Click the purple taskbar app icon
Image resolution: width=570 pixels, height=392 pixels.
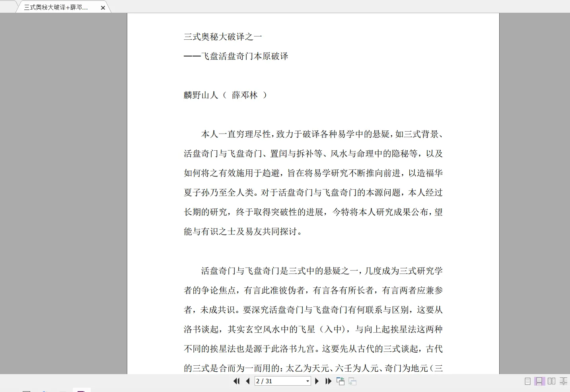(x=82, y=390)
